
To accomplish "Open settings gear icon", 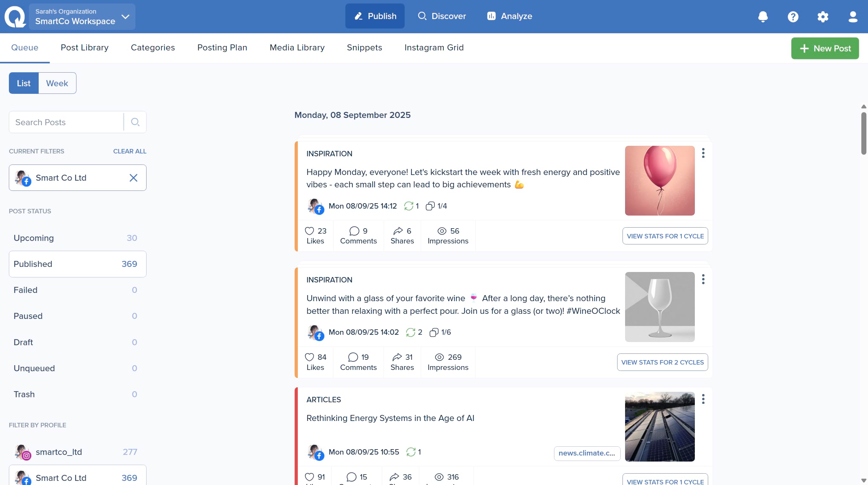I will pos(823,16).
